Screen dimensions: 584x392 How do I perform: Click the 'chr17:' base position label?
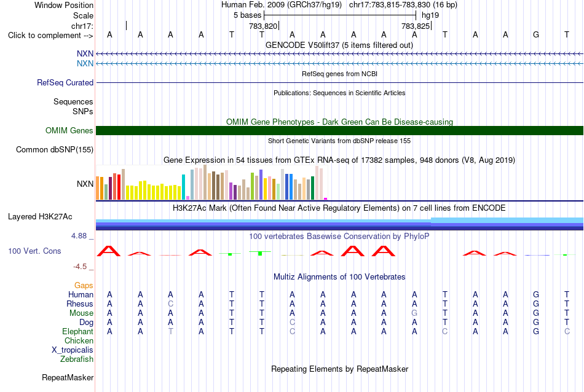pos(82,26)
